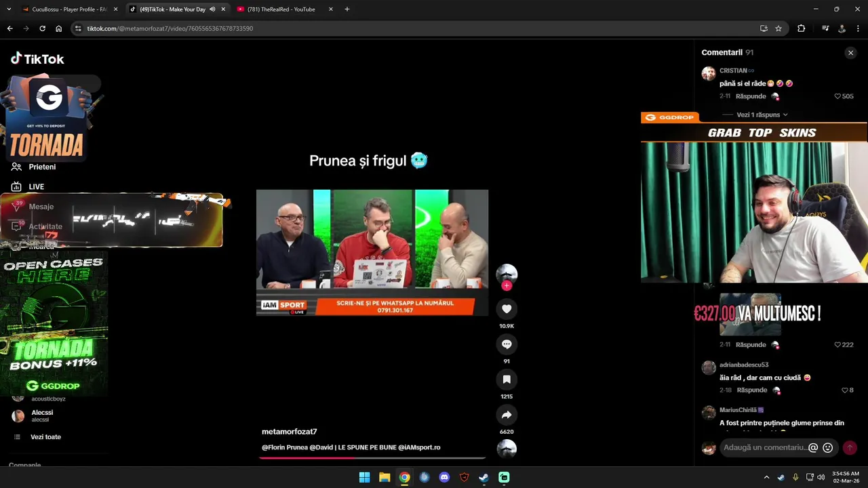
Task: Share the video using arrow icon
Action: tap(507, 415)
